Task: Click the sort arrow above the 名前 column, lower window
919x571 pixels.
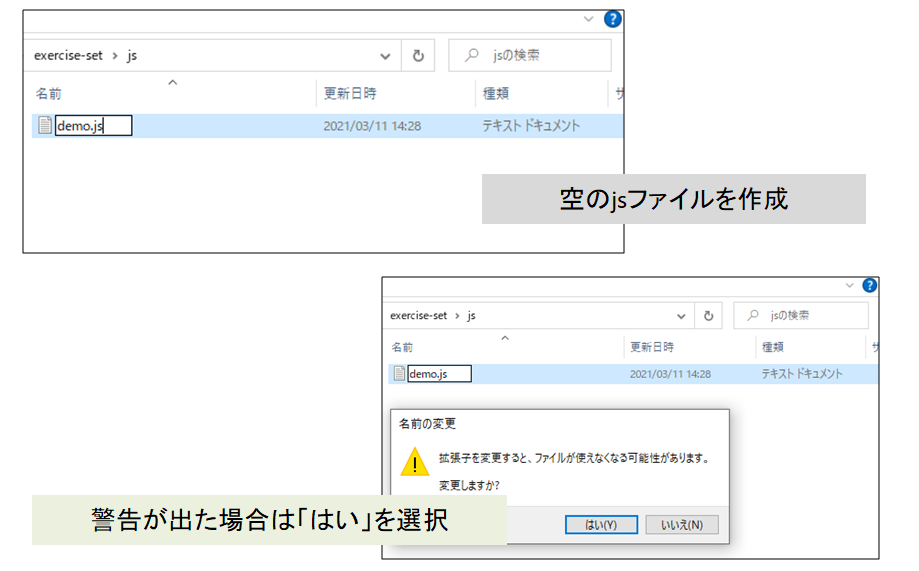Action: [505, 338]
